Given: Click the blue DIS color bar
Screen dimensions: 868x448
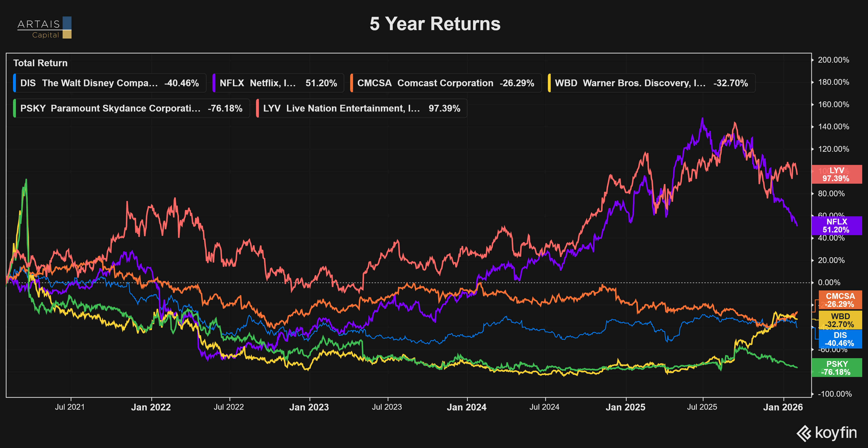Looking at the screenshot, I should click(x=14, y=83).
